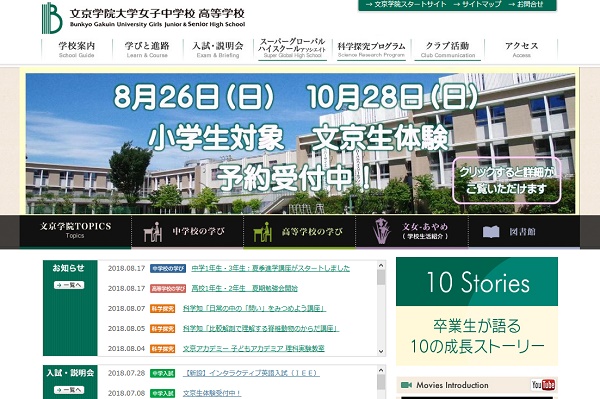Click the 文京生体験 予約受付中 hero banner

point(300,143)
